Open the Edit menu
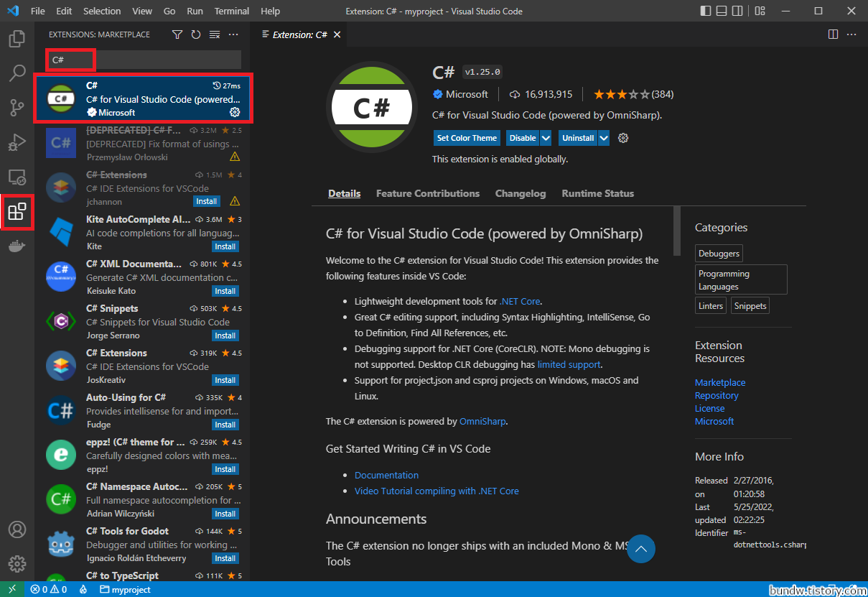The width and height of the screenshot is (868, 597). click(x=64, y=11)
